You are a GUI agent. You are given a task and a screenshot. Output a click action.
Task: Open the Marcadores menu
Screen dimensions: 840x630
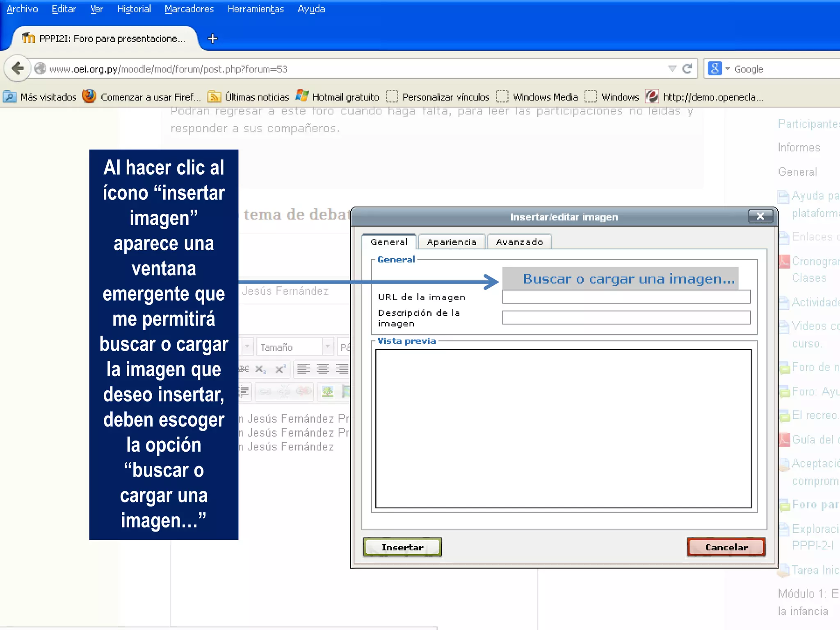tap(189, 9)
